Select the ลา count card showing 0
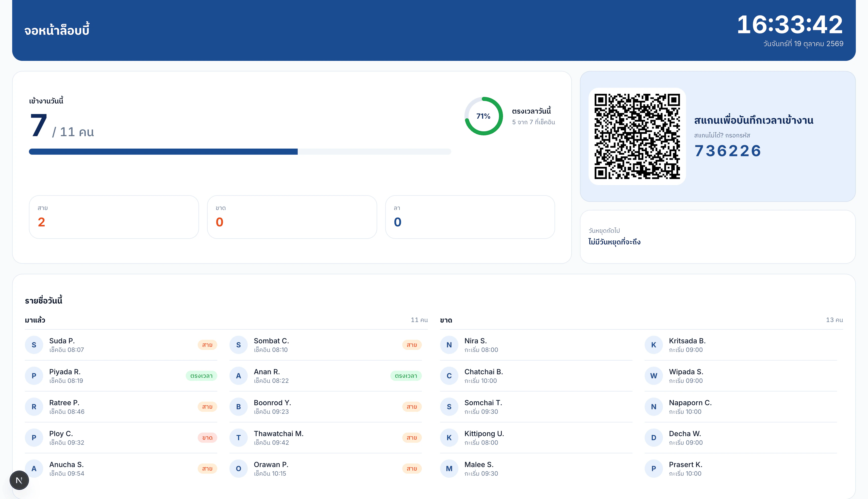The width and height of the screenshot is (868, 499). pos(470,217)
